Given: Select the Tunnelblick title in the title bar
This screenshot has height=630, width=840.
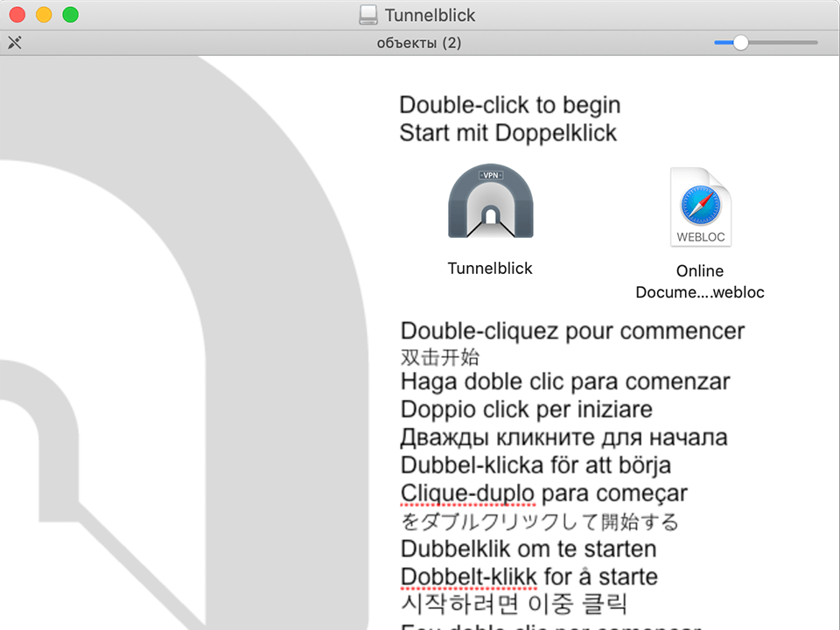Looking at the screenshot, I should coord(429,15).
